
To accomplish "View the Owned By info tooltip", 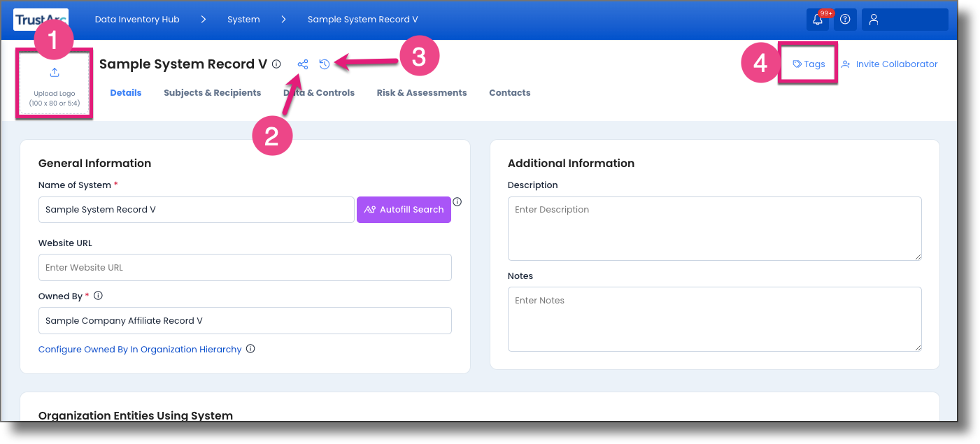I will coord(98,295).
